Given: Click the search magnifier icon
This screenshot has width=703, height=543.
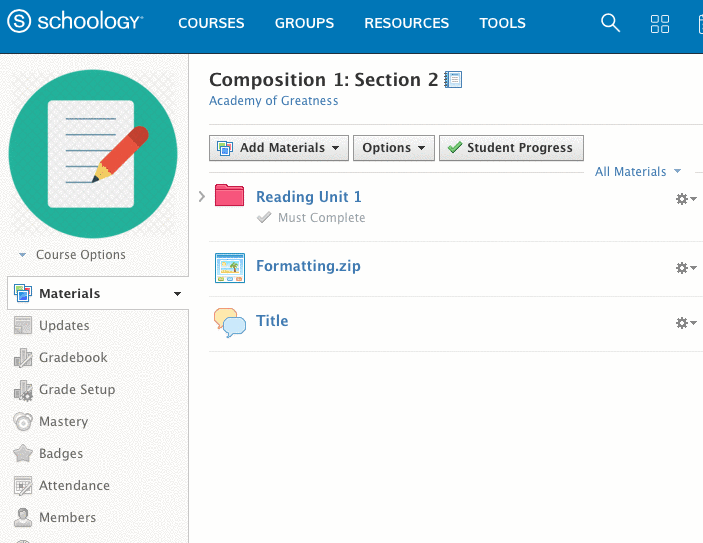Looking at the screenshot, I should [x=610, y=23].
